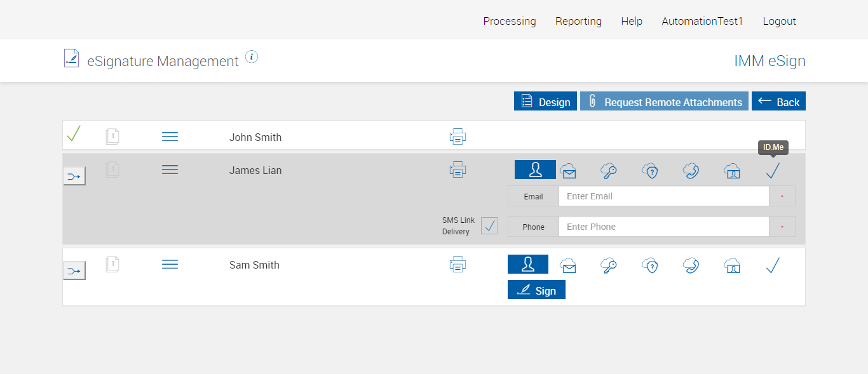Choose the cloud phone icon for Sam Smith
The width and height of the screenshot is (868, 374).
tap(691, 265)
